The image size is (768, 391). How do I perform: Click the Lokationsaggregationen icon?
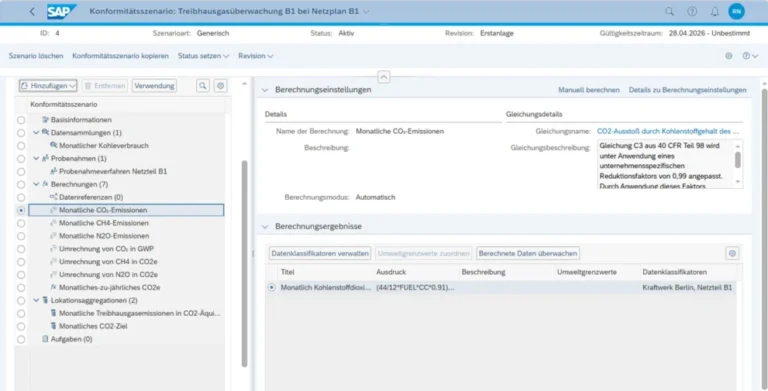[46, 300]
